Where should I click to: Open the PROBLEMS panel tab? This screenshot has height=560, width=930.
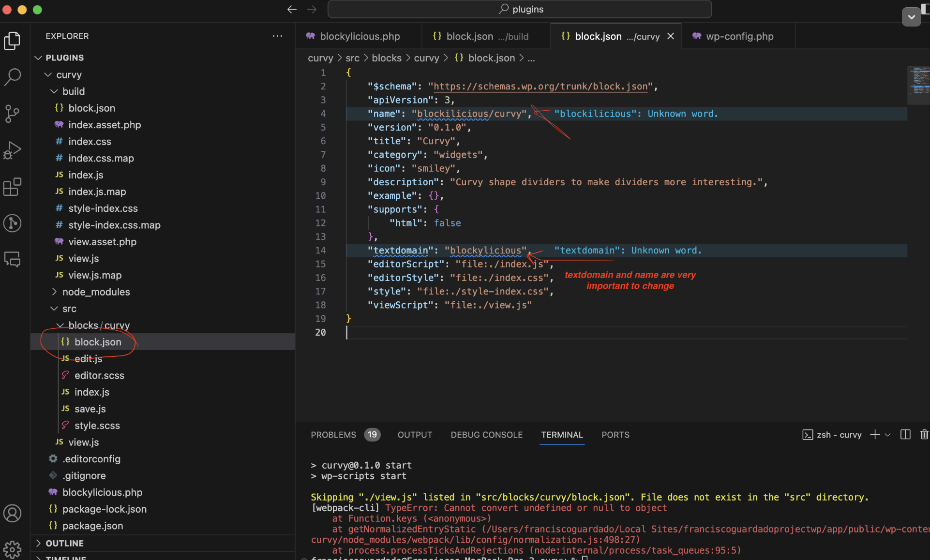click(333, 435)
